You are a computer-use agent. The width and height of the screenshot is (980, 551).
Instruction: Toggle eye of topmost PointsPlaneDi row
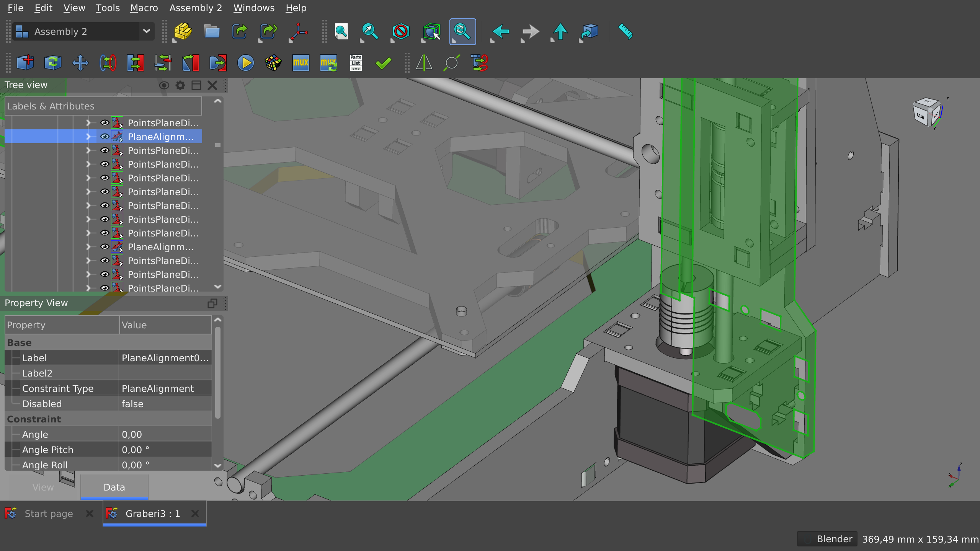[105, 123]
